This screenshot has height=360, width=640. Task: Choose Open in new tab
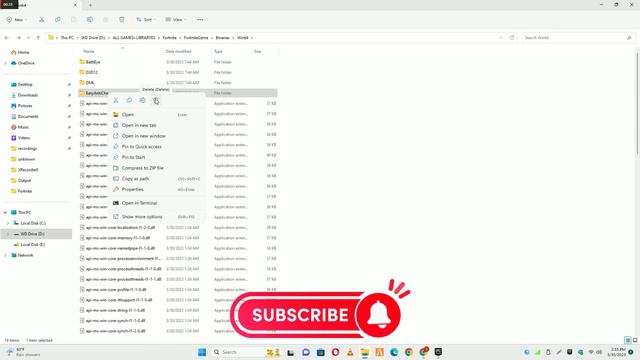click(x=157, y=125)
